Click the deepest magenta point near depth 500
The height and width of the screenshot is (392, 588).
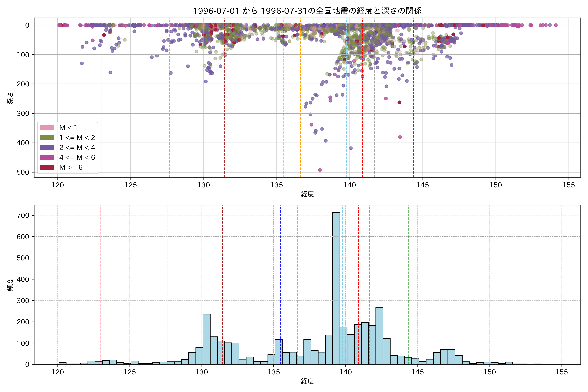320,170
